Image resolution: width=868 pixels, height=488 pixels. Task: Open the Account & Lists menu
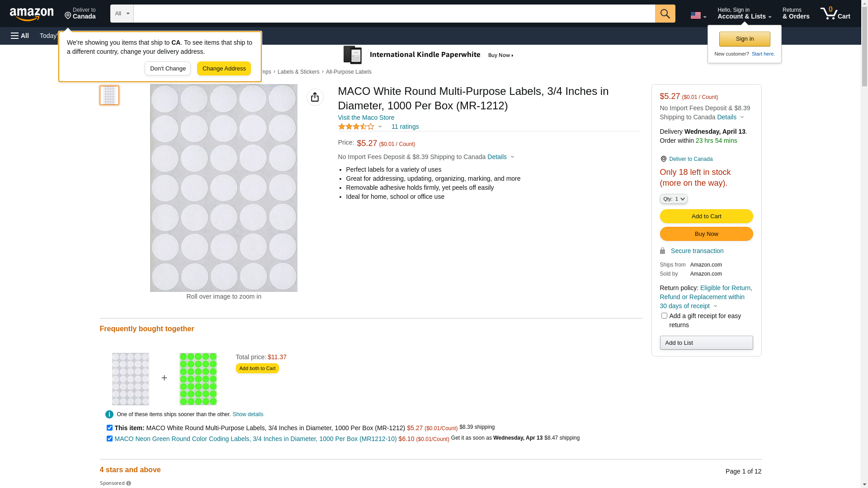tap(744, 14)
